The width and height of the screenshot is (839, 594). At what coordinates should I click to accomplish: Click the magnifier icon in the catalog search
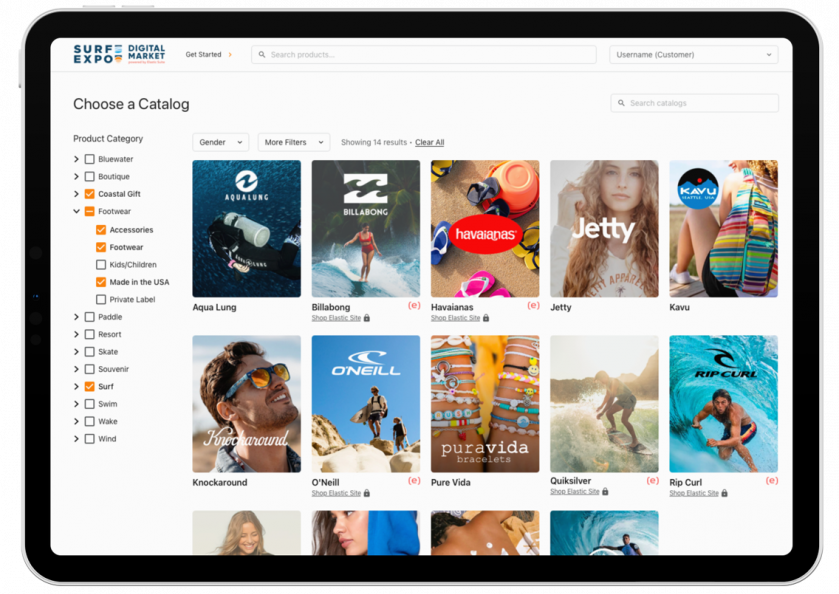621,103
